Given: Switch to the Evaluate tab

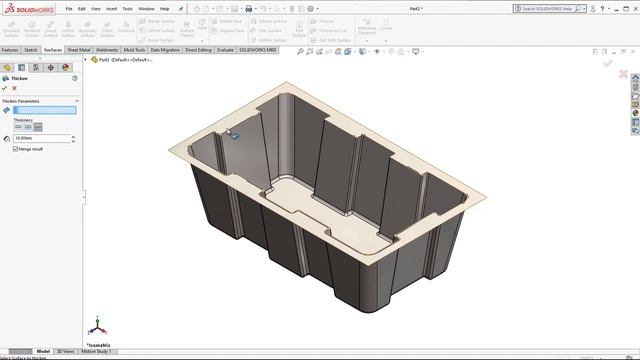Looking at the screenshot, I should tap(225, 50).
